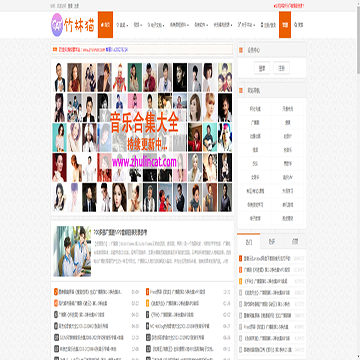This screenshot has width=360, height=360.
Task: Open the anime boys thumbnail of the featured article
Action: coord(72,251)
